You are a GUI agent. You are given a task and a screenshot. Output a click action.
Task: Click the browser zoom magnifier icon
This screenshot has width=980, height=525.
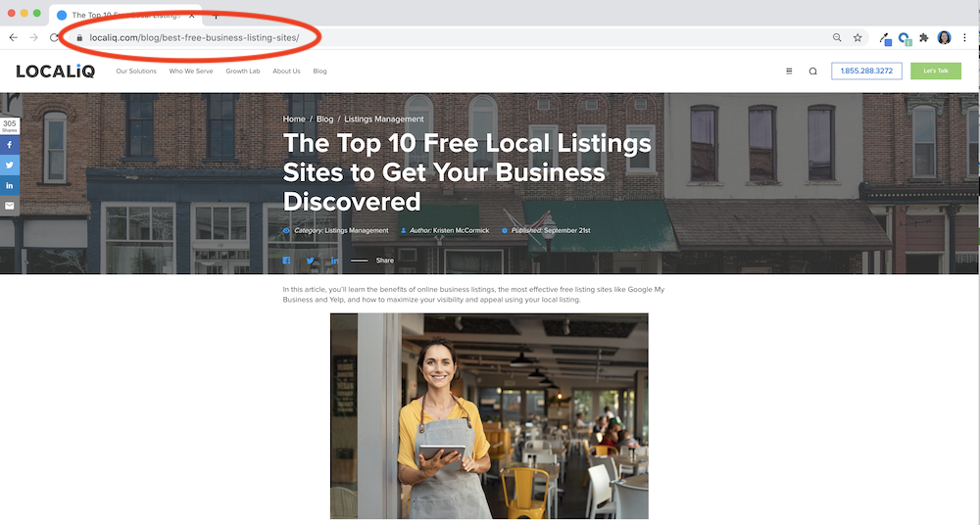click(x=837, y=37)
